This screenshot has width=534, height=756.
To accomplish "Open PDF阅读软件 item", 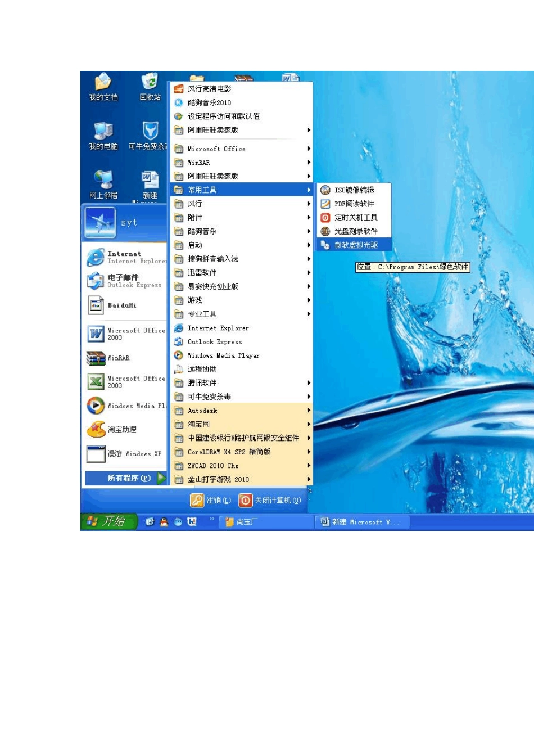I will tap(354, 204).
